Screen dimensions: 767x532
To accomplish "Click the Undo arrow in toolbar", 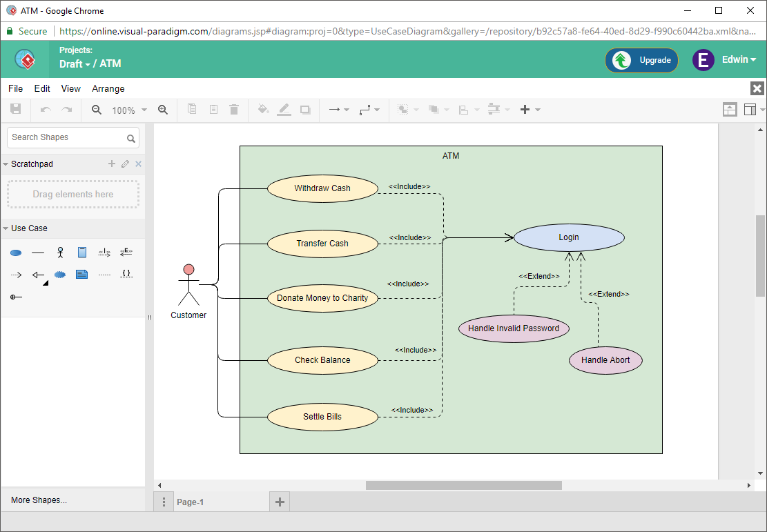I will 46,110.
